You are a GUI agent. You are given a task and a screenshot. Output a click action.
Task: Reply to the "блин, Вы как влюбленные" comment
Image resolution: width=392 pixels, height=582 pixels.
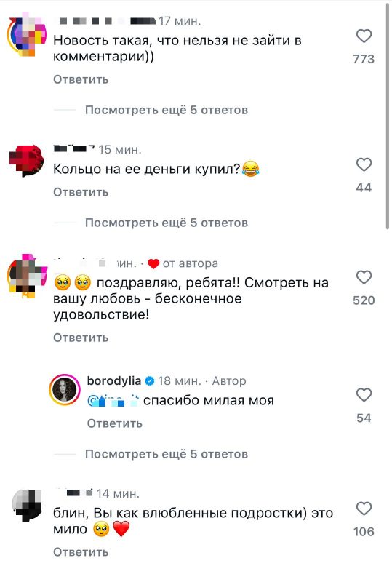[x=81, y=552]
